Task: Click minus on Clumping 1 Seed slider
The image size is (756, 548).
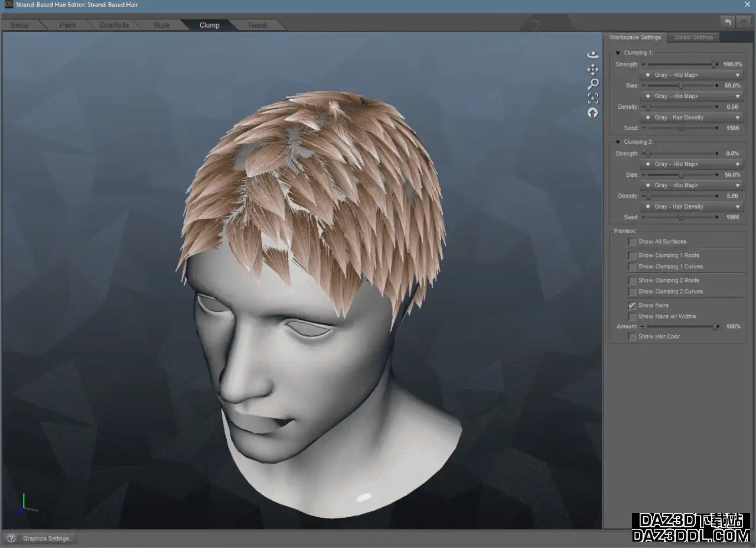Action: (x=644, y=128)
